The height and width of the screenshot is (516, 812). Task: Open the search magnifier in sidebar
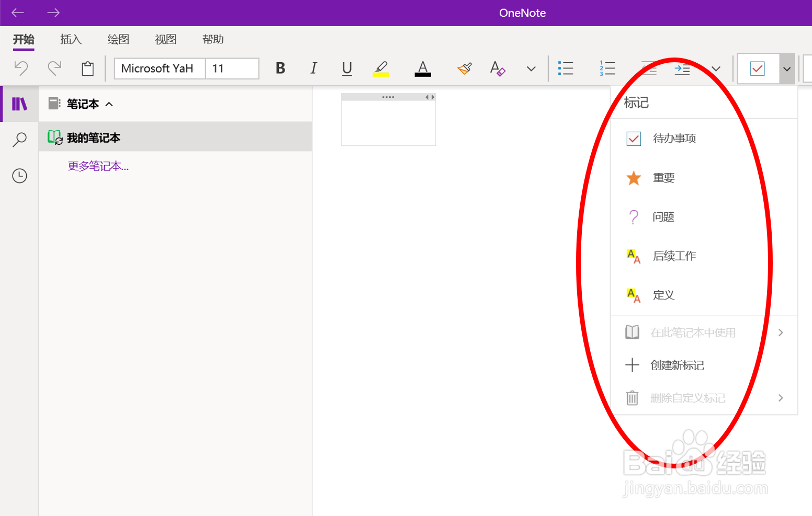tap(19, 140)
